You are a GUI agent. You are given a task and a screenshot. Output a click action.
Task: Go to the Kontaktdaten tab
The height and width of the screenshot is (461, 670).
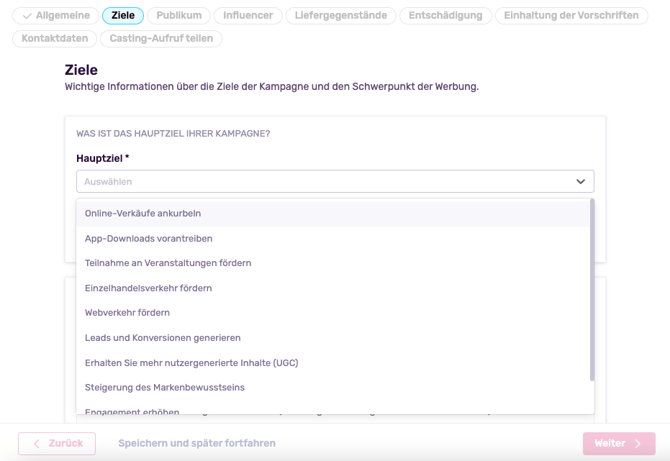pyautogui.click(x=55, y=38)
